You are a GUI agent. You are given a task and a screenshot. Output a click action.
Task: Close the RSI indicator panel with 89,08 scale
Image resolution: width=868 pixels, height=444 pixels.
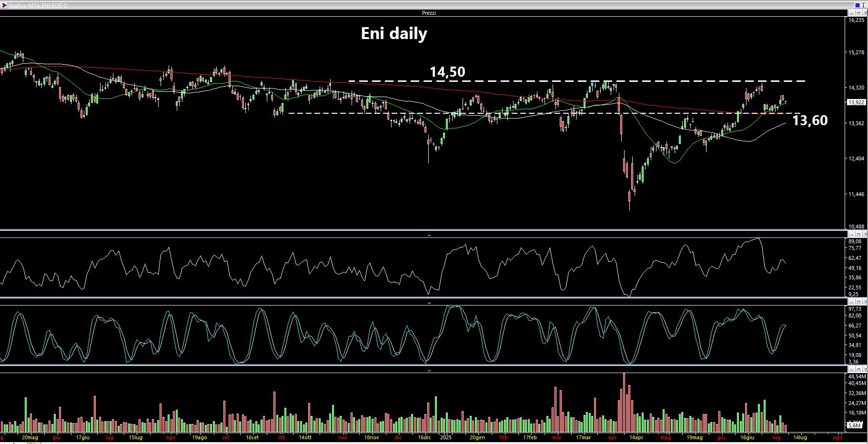[864, 234]
